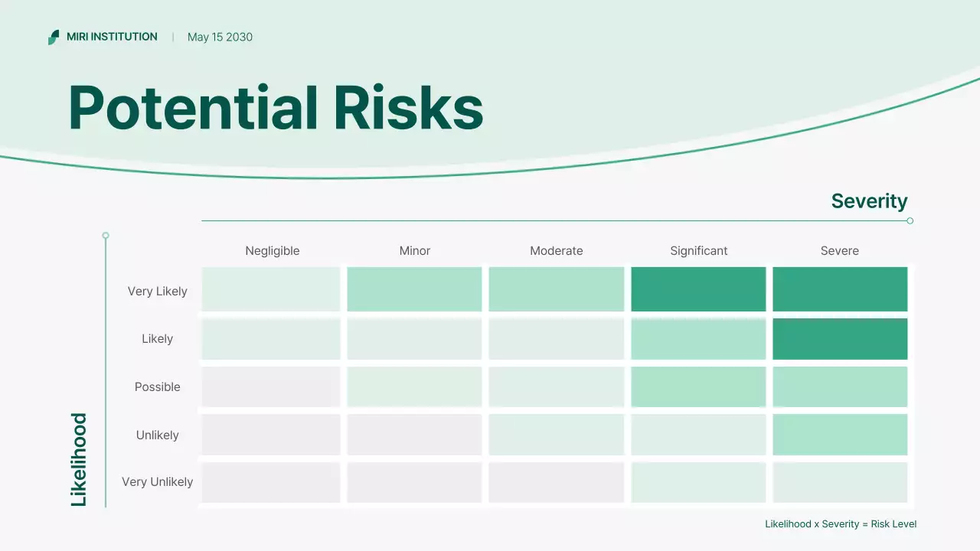
Task: Select the Very Likely × Significant matrix cell
Action: [x=697, y=289]
